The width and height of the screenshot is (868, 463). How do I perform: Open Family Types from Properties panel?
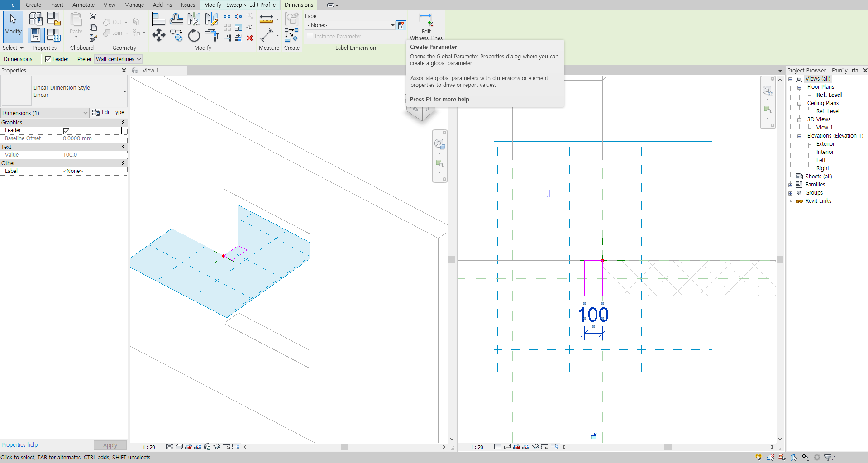(53, 35)
